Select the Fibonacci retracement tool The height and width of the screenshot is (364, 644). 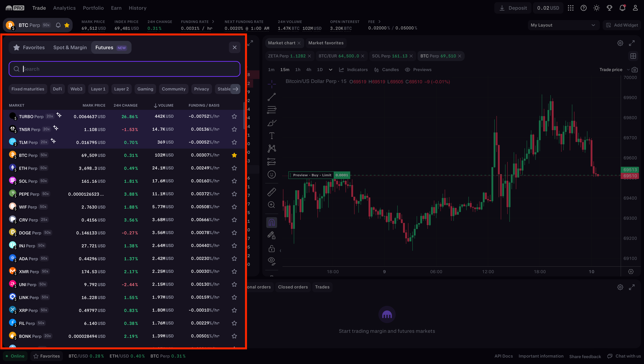272,110
